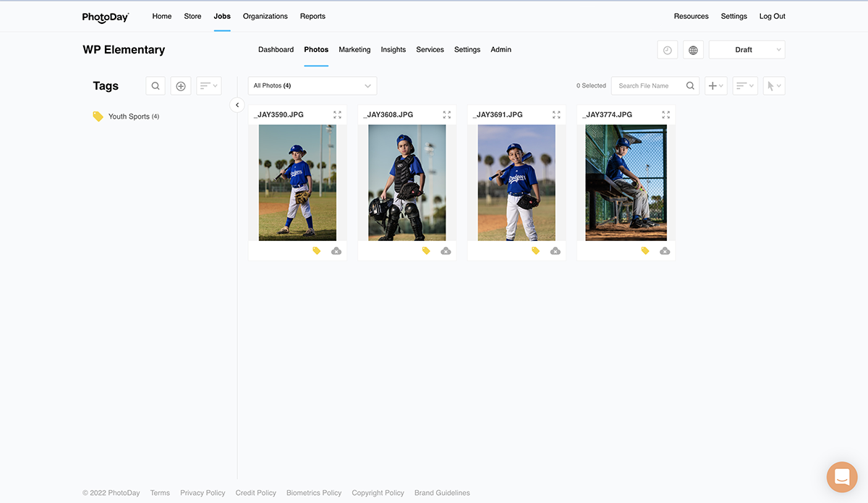868x503 pixels.
Task: Click the globe icon button
Action: (x=693, y=50)
